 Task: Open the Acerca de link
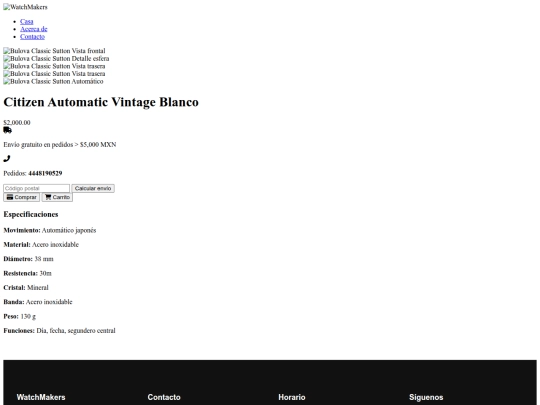(33, 29)
